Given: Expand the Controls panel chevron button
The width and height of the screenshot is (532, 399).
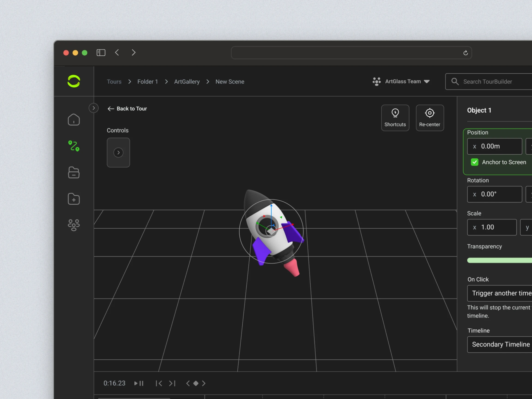Looking at the screenshot, I should point(118,152).
